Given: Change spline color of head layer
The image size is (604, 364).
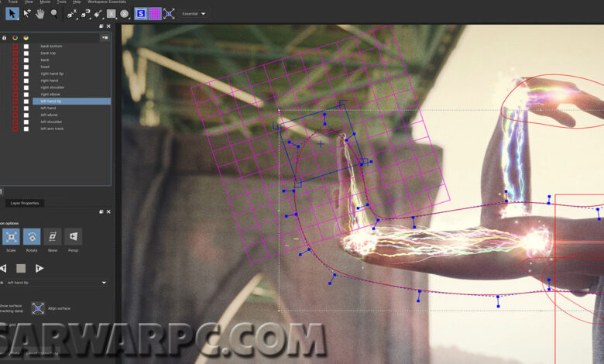Looking at the screenshot, I should (x=15, y=67).
